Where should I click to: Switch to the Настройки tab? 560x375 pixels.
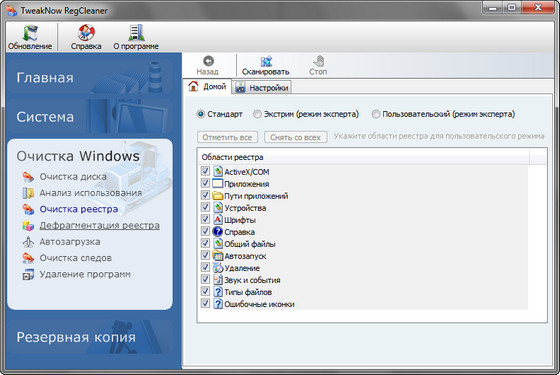pyautogui.click(x=262, y=88)
